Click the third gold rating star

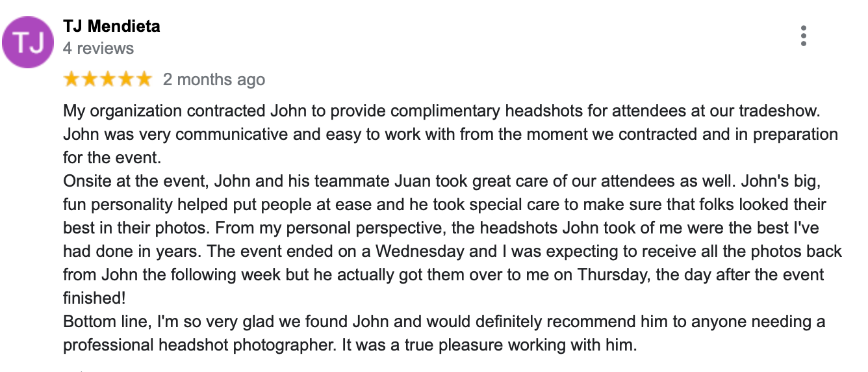click(107, 79)
